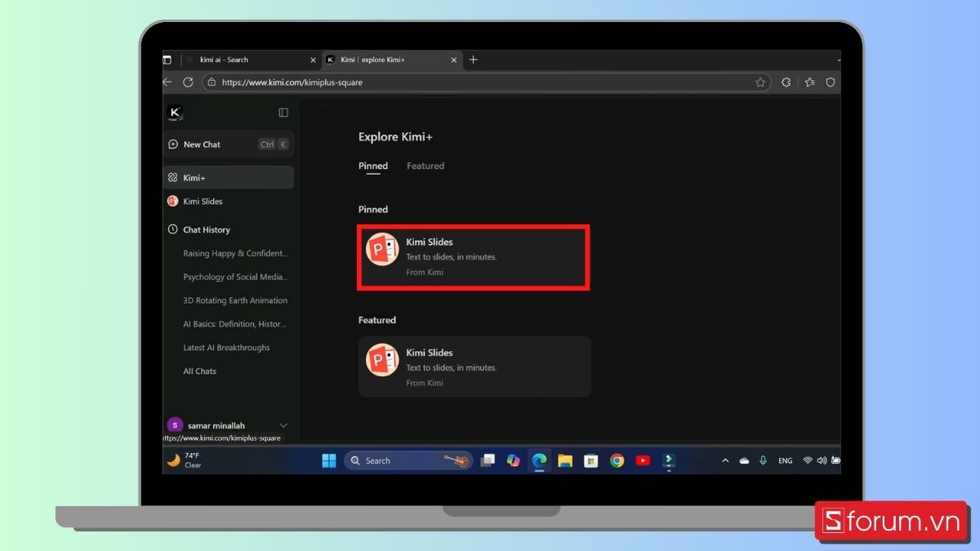Open File Explorer from the taskbar
The height and width of the screenshot is (551, 980).
pyautogui.click(x=565, y=460)
